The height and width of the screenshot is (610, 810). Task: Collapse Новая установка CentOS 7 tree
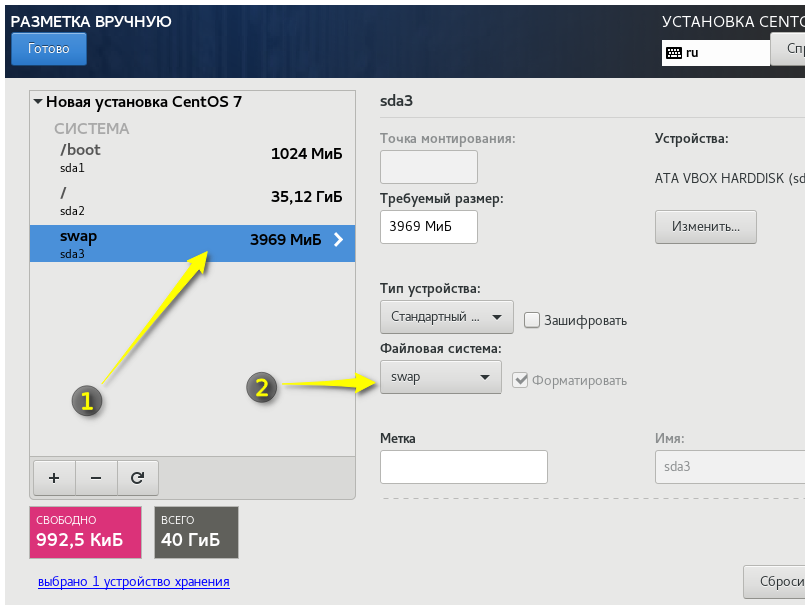38,102
